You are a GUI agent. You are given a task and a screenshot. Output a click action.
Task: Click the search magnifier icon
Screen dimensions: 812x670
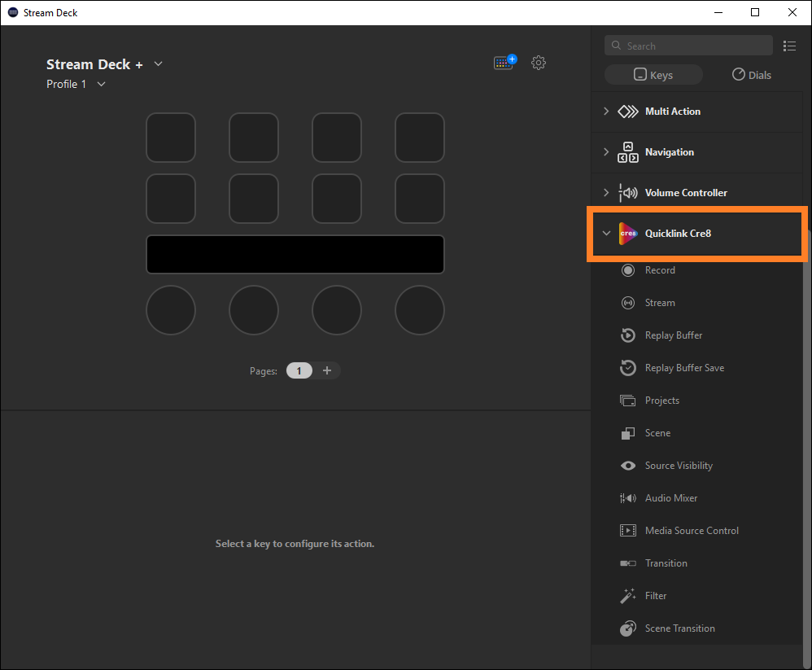616,46
